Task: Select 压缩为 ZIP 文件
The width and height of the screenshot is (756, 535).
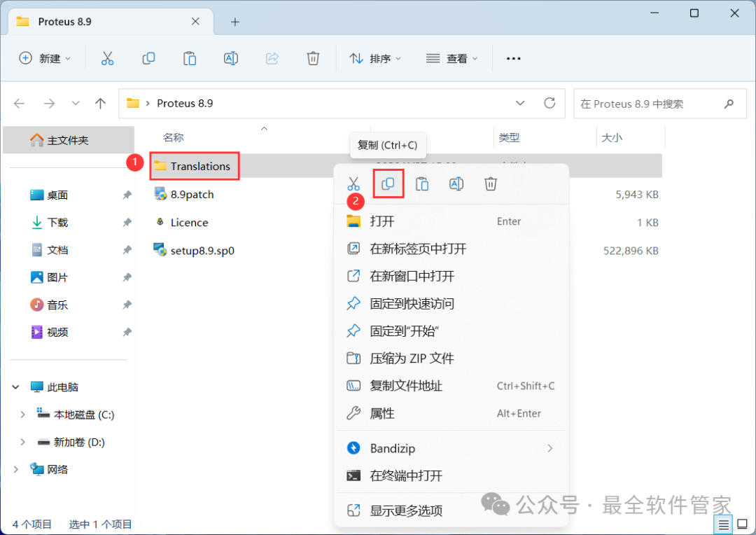Action: pyautogui.click(x=451, y=359)
